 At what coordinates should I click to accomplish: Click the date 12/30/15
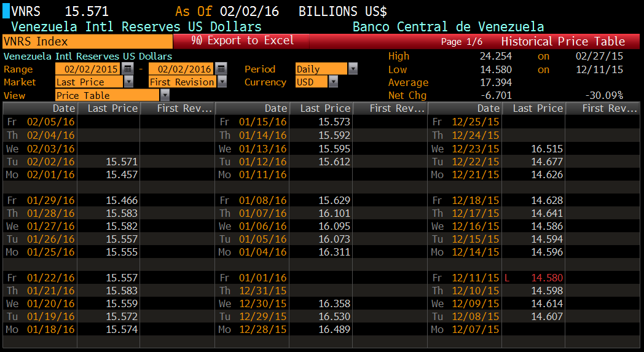pos(263,303)
